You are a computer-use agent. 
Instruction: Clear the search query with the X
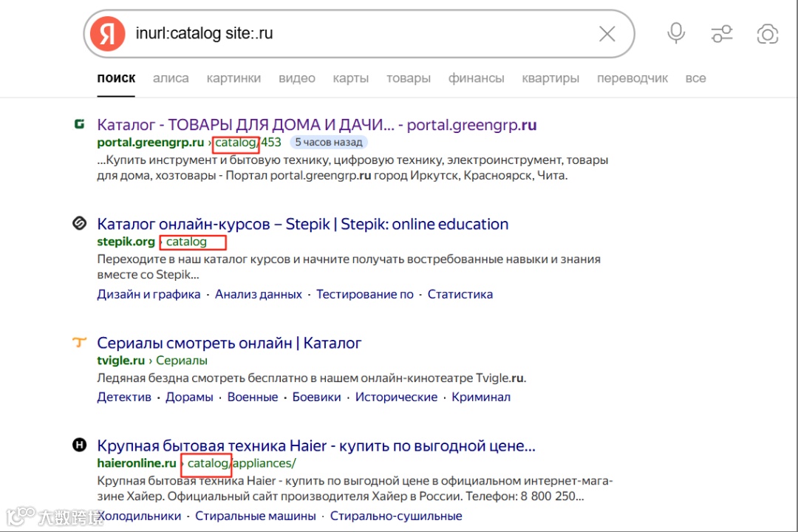tap(607, 34)
